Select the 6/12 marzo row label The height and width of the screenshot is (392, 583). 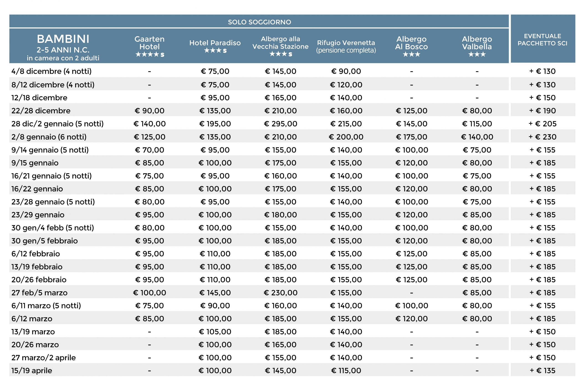[32, 318]
